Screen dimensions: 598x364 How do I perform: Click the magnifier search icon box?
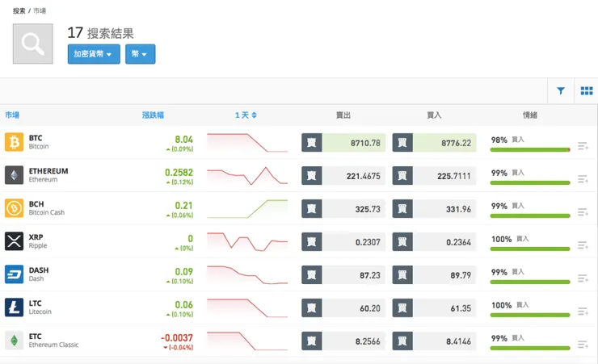point(33,44)
